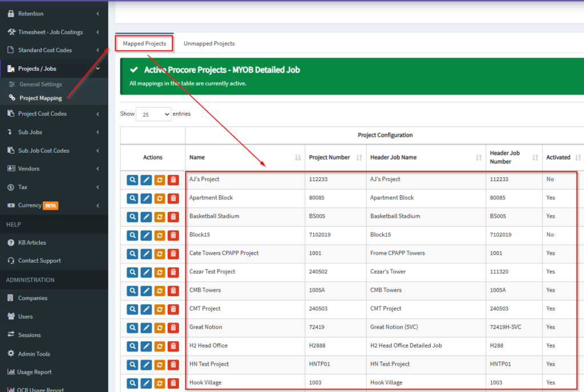
Task: Switch to Mapped Projects tab
Action: 144,43
